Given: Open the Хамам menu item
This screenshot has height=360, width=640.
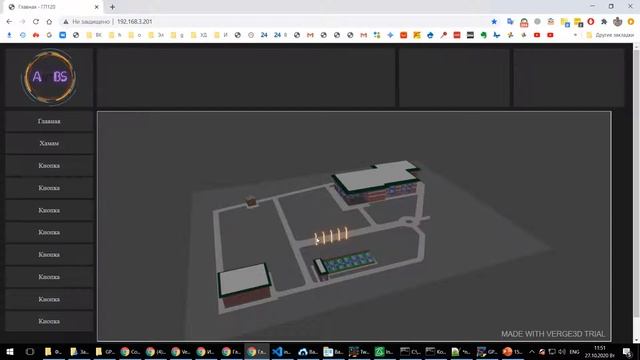Looking at the screenshot, I should 49,143.
